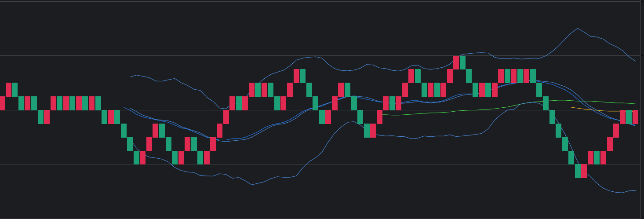Click the left starting point of the green line
The width and height of the screenshot is (644, 219).
tap(383, 115)
